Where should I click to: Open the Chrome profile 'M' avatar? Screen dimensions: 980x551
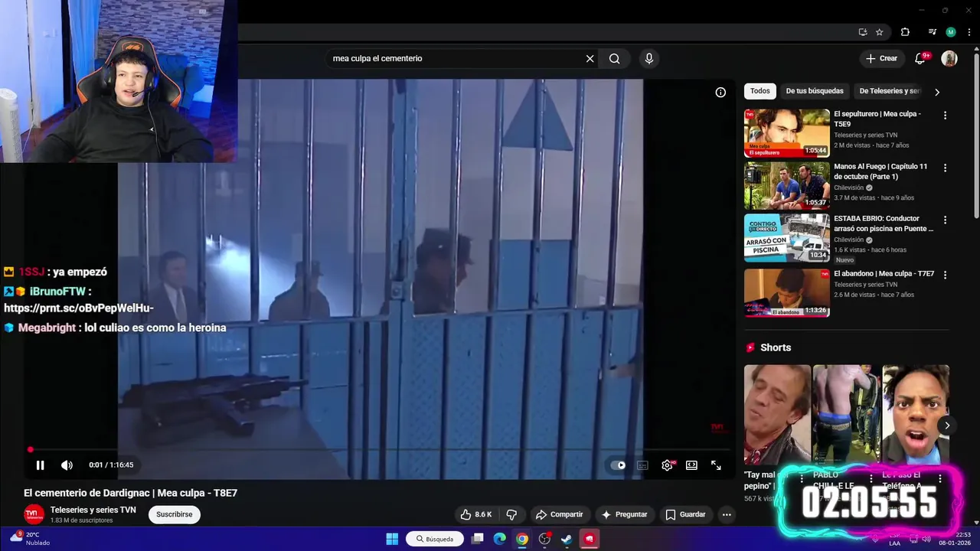pos(951,32)
